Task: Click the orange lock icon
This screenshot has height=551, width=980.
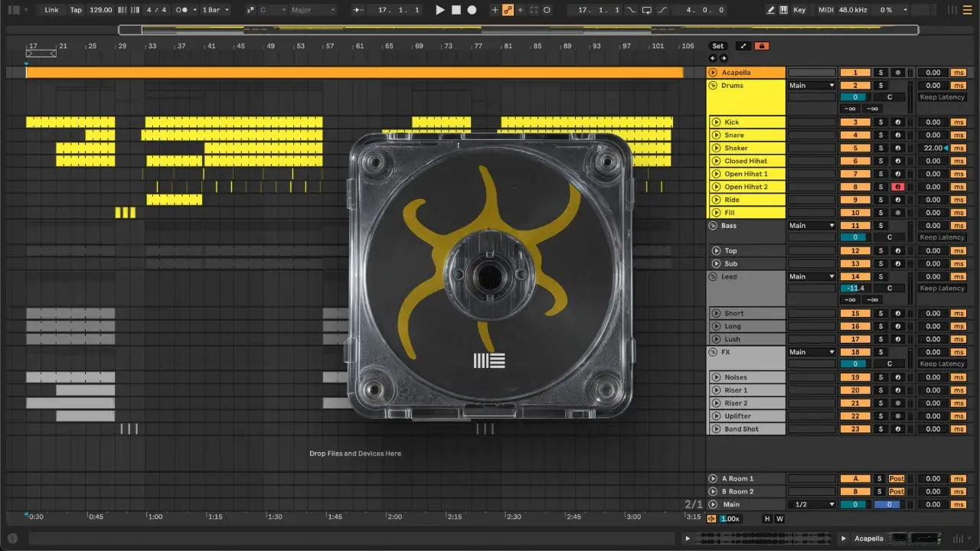Action: [x=761, y=46]
